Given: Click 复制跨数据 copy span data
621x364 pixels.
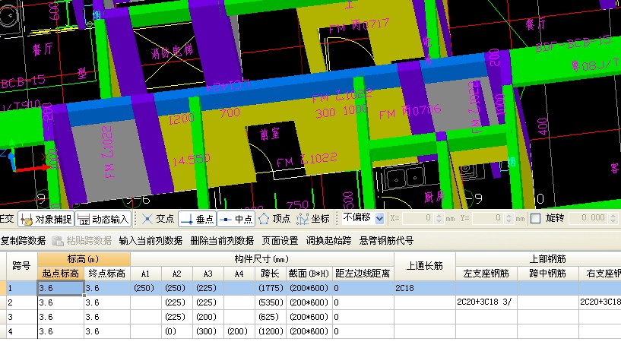Looking at the screenshot, I should (23, 240).
